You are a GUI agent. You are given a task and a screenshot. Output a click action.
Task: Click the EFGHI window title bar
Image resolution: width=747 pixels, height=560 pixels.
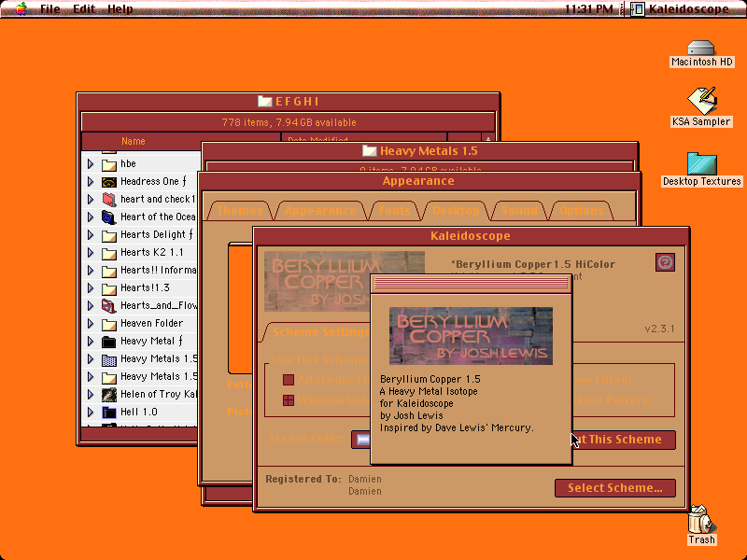click(x=288, y=102)
